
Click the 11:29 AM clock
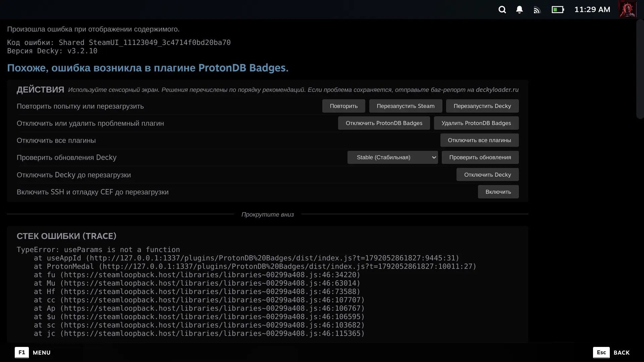(x=592, y=10)
